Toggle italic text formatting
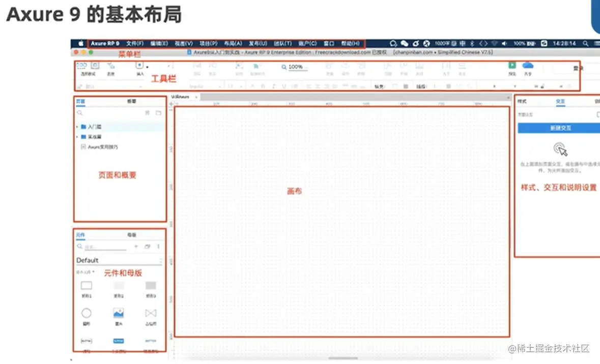600x364 pixels. (x=273, y=87)
